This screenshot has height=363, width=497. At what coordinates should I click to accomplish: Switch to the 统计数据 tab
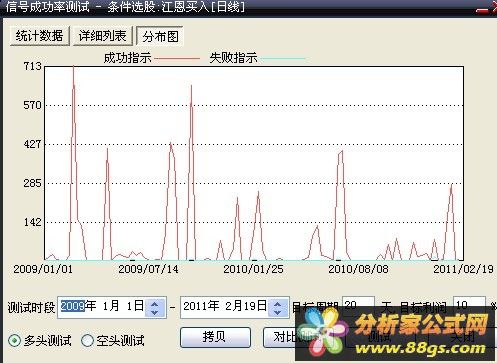point(39,36)
